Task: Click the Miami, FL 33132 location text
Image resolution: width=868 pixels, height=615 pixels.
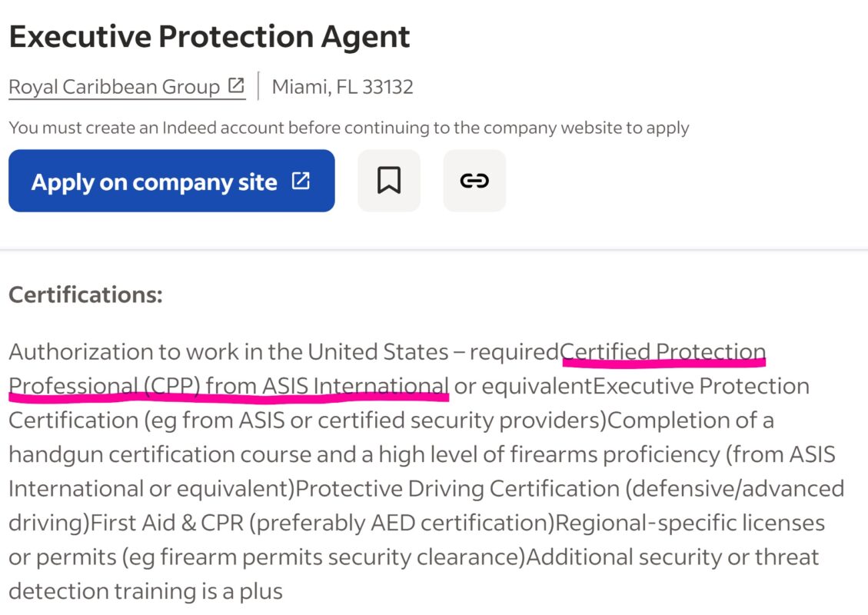Action: (342, 87)
